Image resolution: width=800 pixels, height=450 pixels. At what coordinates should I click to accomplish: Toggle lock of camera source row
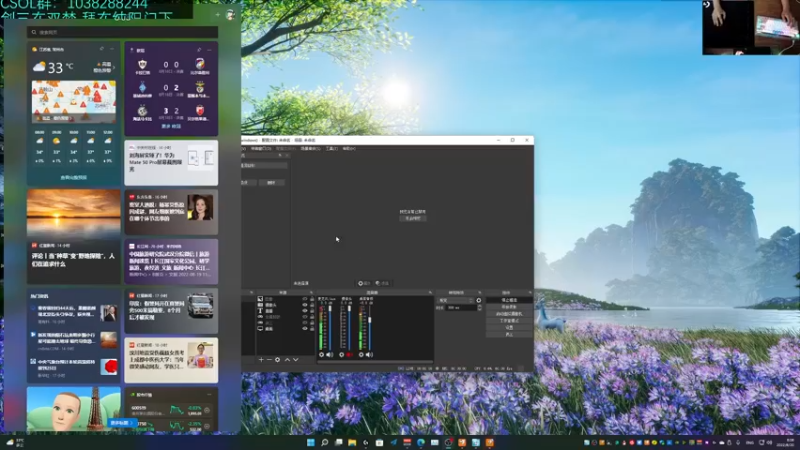point(312,305)
